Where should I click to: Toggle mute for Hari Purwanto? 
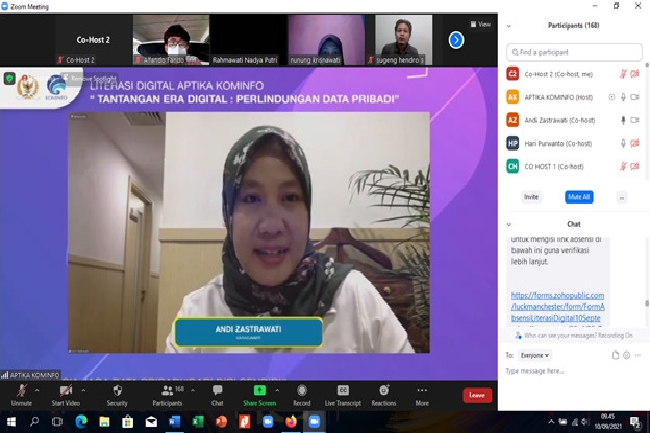click(623, 143)
